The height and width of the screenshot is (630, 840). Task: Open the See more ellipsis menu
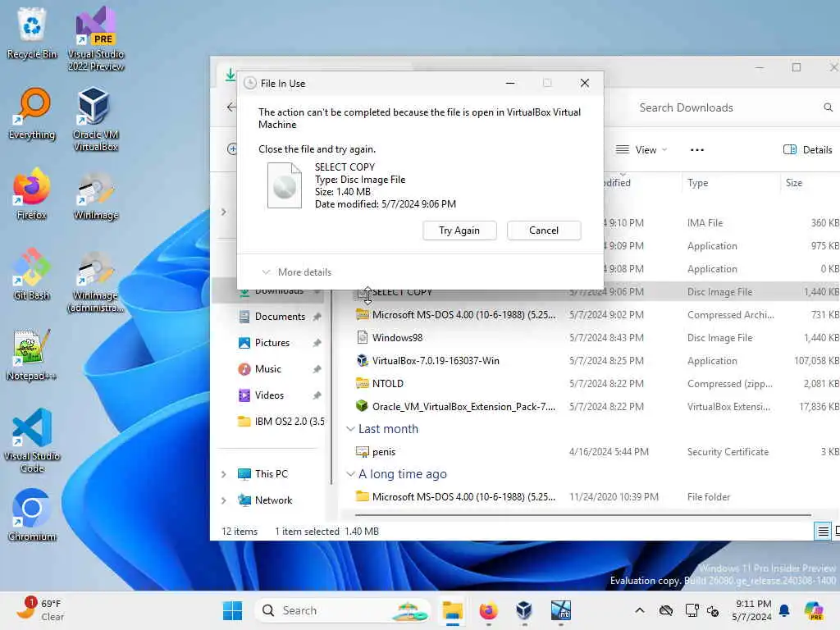pos(697,150)
